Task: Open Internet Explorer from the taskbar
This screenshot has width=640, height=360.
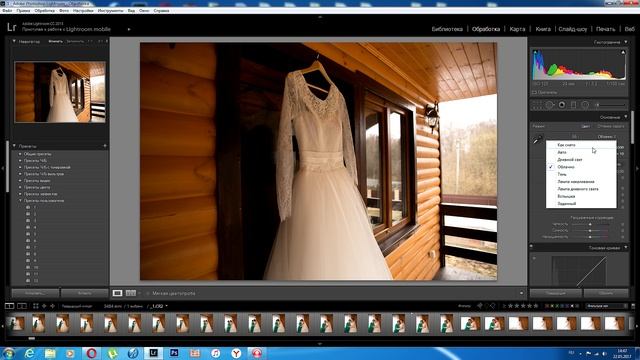Action: [x=29, y=353]
